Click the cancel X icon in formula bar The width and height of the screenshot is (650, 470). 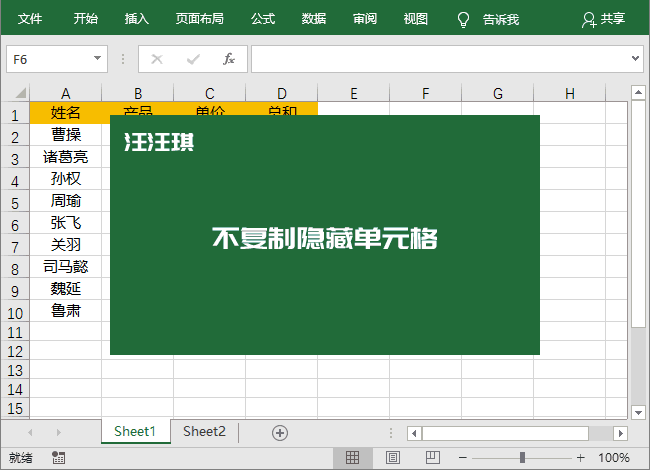coord(156,59)
